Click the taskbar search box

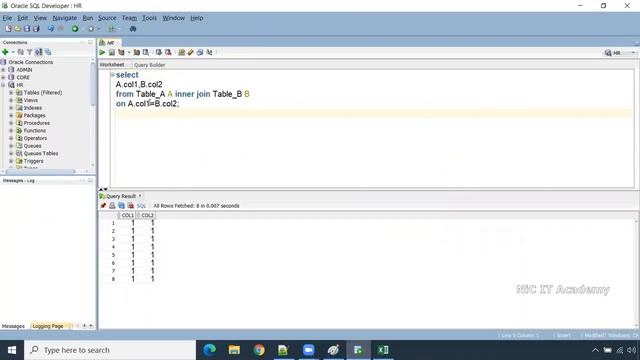(x=110, y=350)
